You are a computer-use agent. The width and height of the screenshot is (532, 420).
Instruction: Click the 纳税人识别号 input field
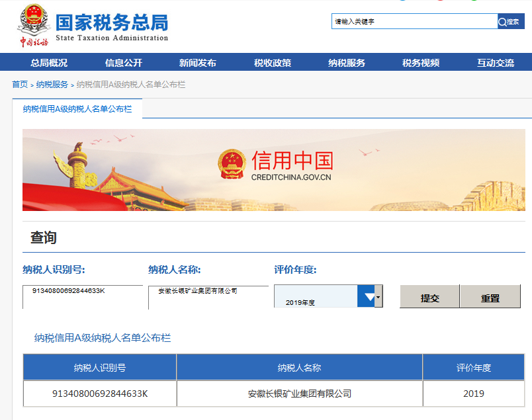click(x=83, y=297)
